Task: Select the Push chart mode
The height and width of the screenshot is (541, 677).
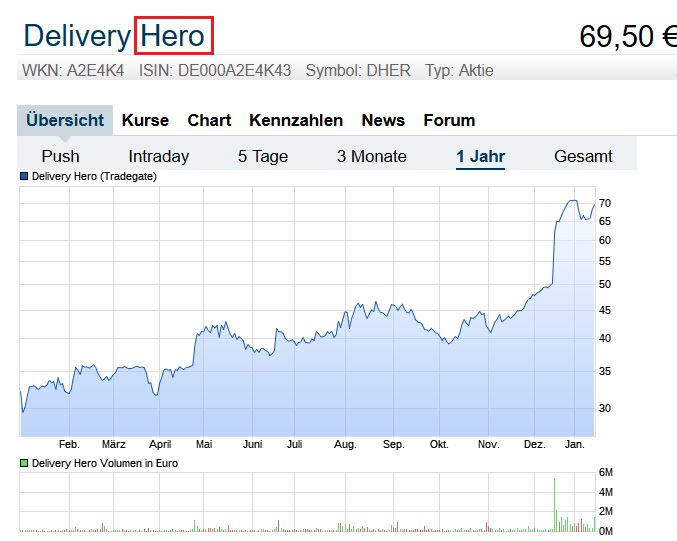Action: point(60,156)
